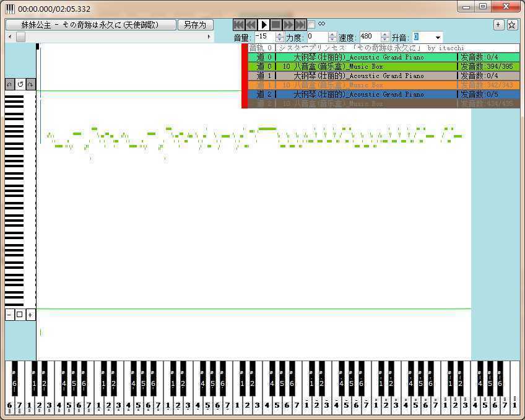Click the right arrow of the horizontal scrollbar
The image size is (525, 420).
pyautogui.click(x=209, y=37)
